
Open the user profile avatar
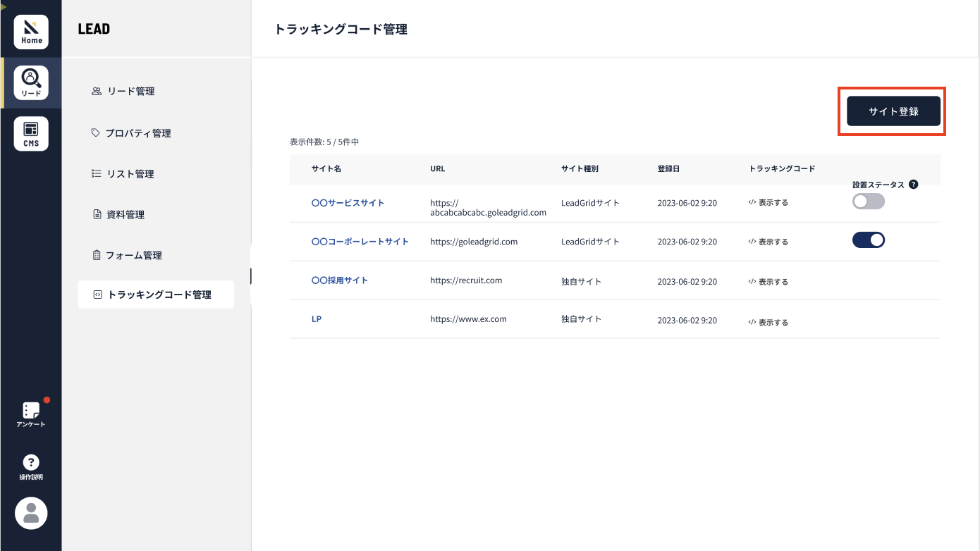[31, 513]
